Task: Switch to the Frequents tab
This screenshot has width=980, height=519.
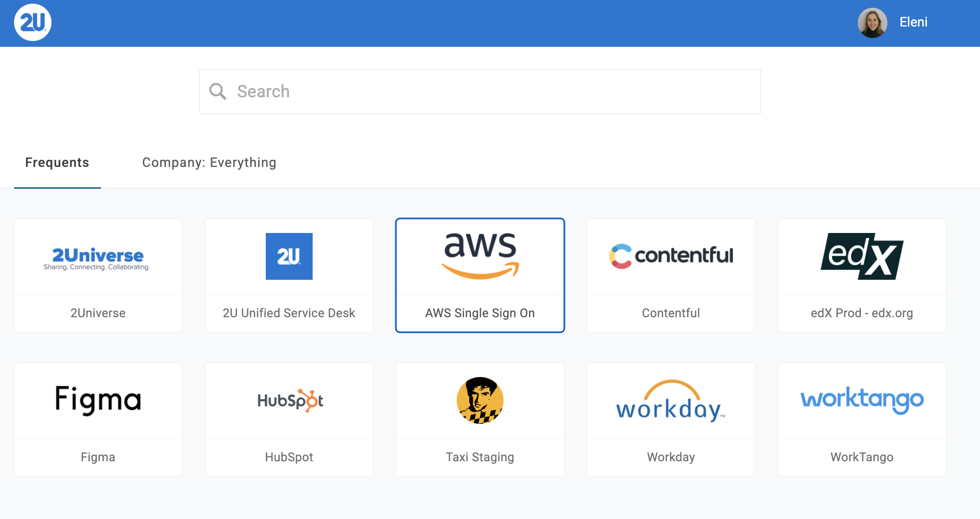Action: point(57,163)
